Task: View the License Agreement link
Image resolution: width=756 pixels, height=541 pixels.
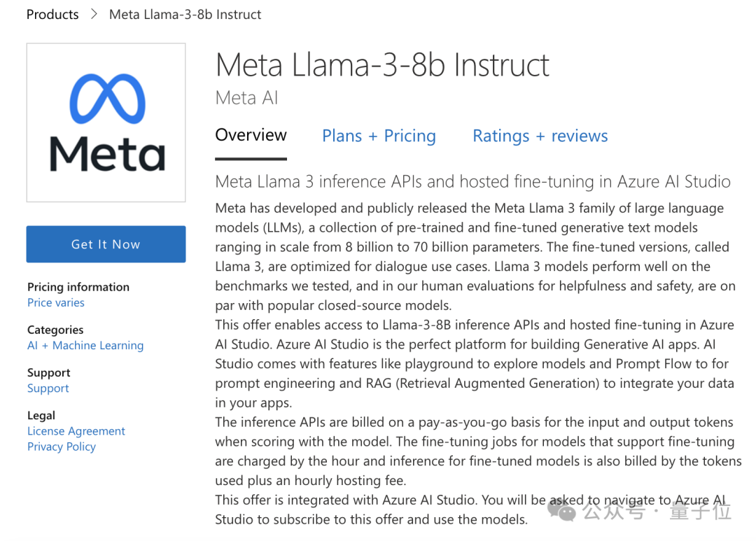Action: (76, 431)
